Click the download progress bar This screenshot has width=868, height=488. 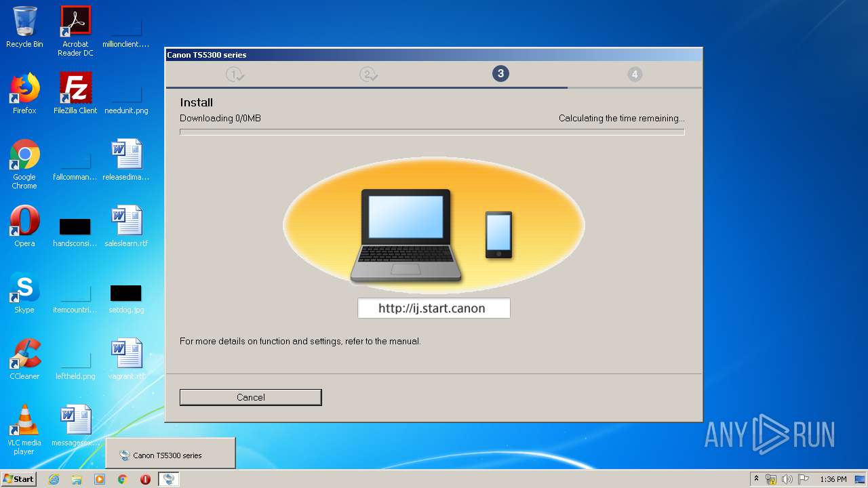point(432,132)
